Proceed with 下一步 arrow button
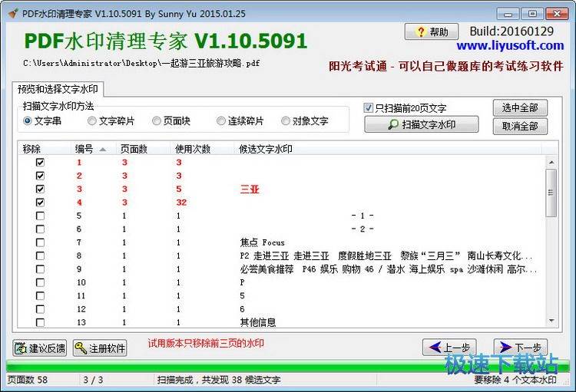Image resolution: width=576 pixels, height=392 pixels. 520,348
